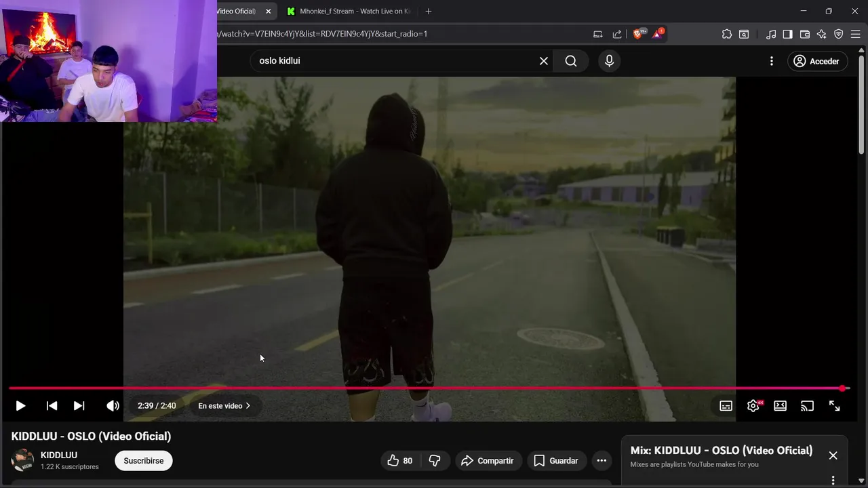
Task: Mute the video volume speaker icon
Action: (x=113, y=406)
